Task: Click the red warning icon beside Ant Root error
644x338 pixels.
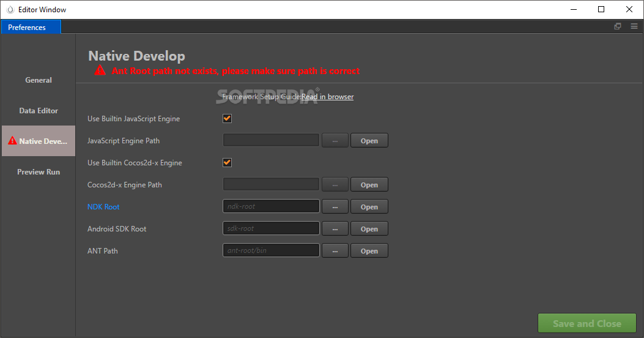Action: (100, 70)
